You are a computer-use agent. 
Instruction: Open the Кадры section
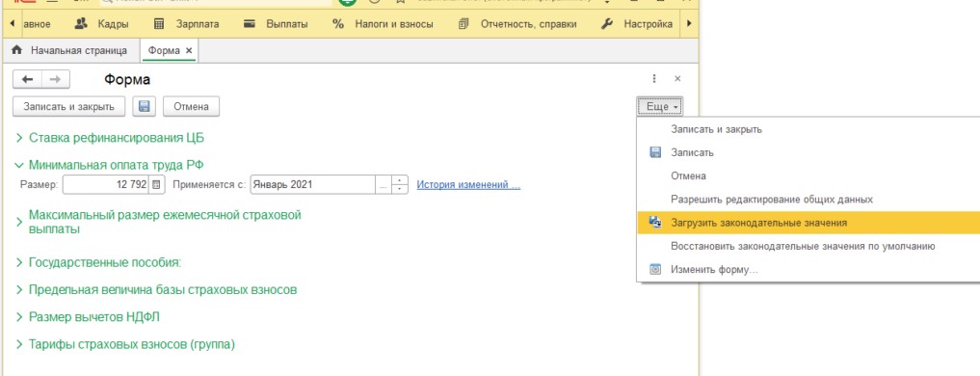coord(101,24)
